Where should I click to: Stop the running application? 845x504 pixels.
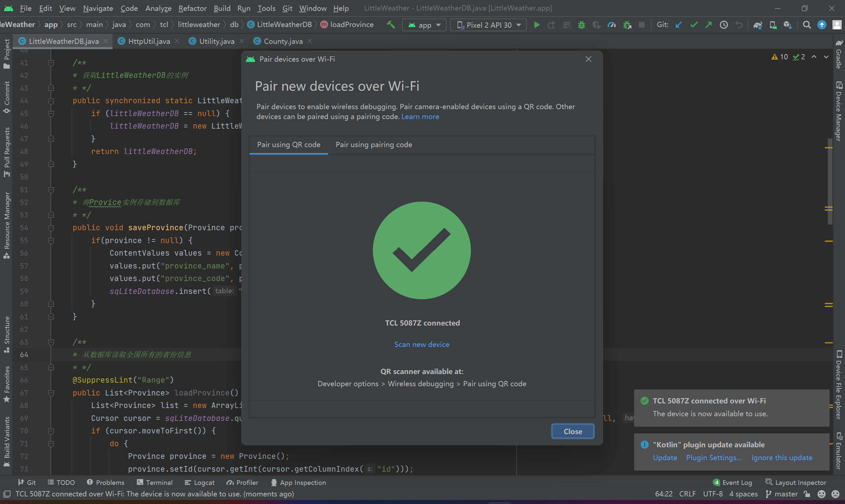[x=641, y=25]
